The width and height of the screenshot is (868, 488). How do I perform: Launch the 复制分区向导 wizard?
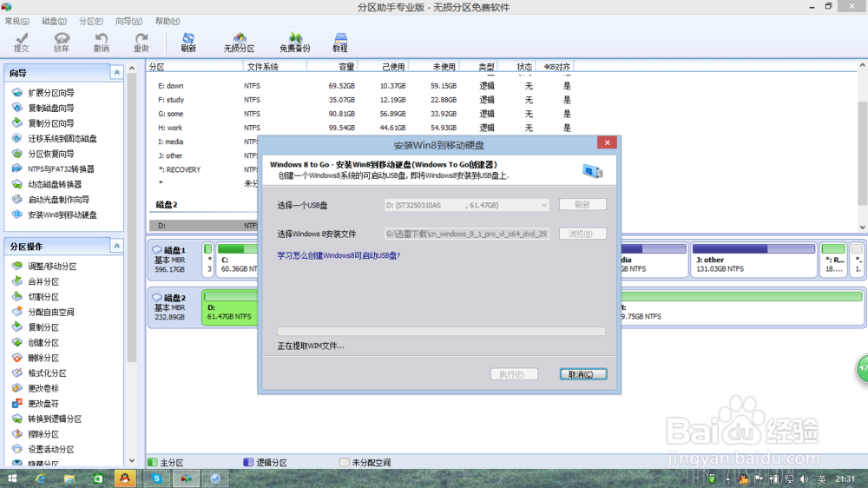coord(51,123)
